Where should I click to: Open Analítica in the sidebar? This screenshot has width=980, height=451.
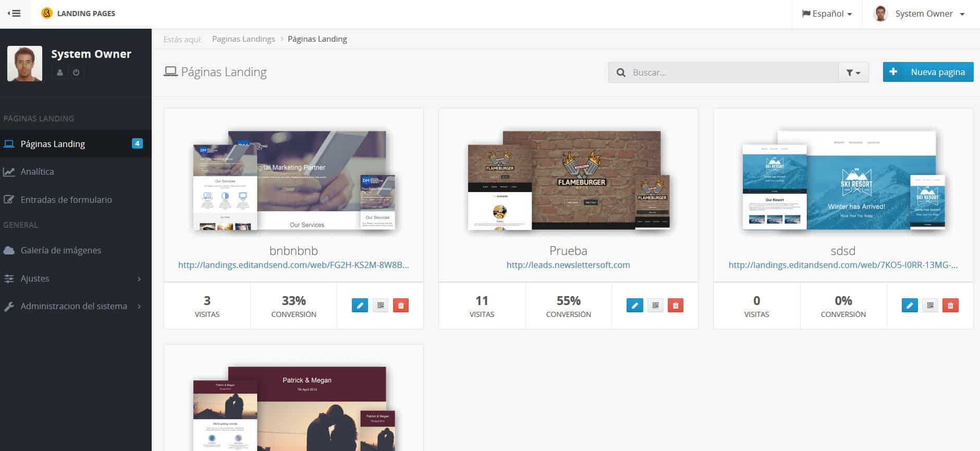point(76,172)
